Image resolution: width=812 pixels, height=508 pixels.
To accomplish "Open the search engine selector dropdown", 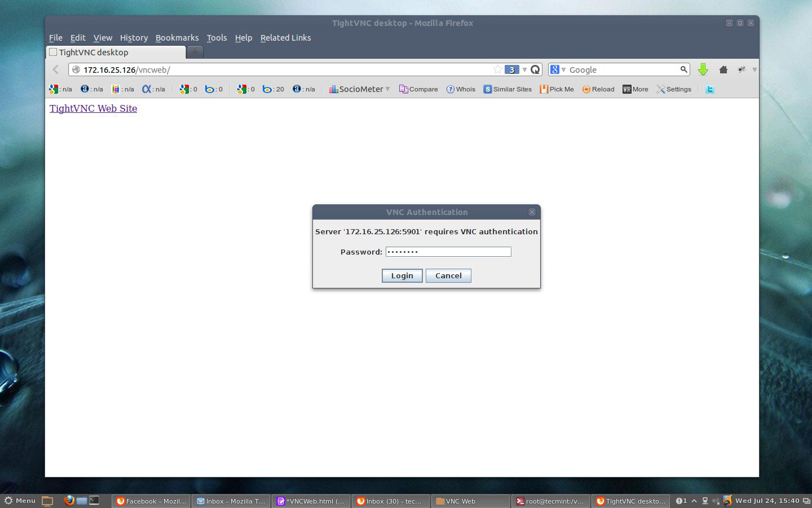I will pyautogui.click(x=557, y=69).
